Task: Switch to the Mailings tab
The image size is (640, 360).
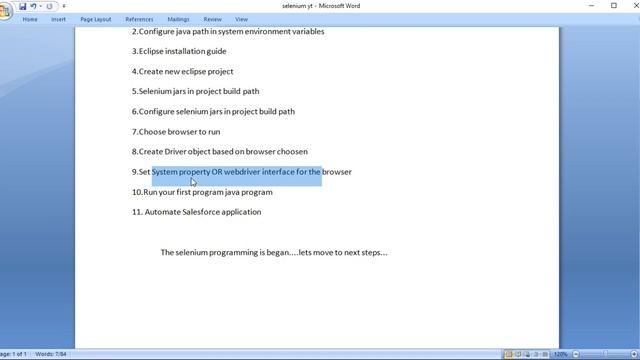Action: pyautogui.click(x=178, y=19)
